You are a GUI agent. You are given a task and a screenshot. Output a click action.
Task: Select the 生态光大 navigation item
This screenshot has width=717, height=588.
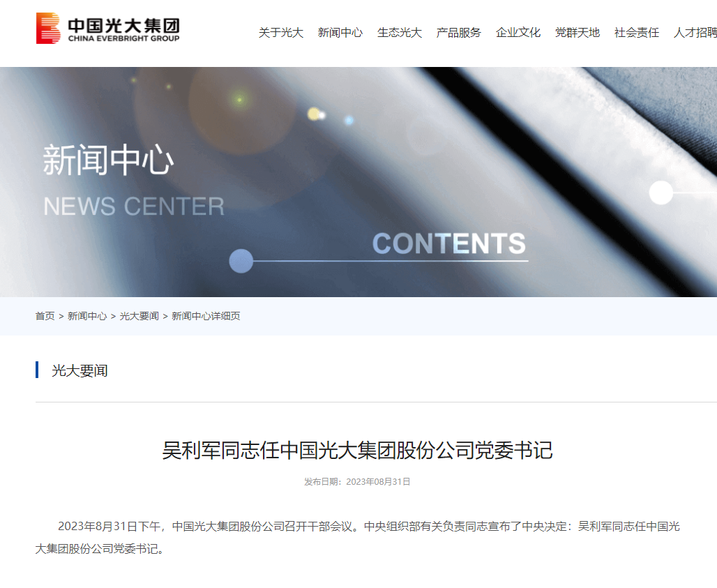(400, 32)
